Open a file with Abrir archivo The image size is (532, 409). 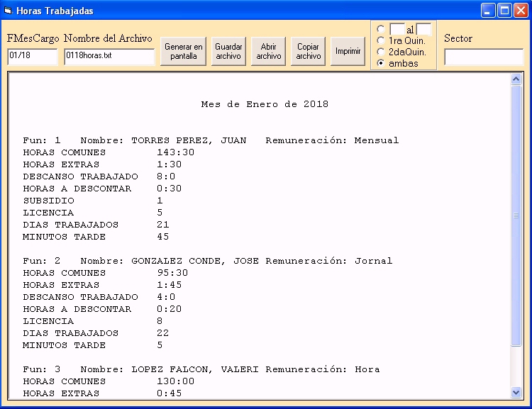269,52
